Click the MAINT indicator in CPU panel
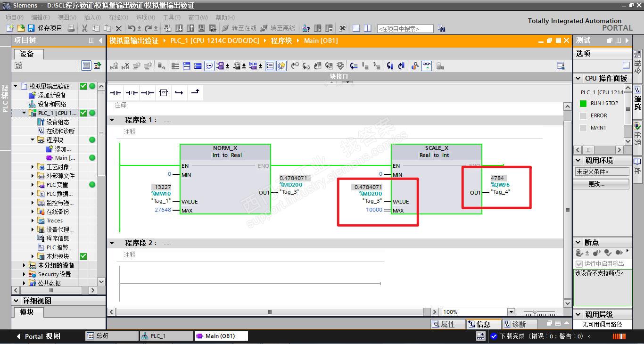This screenshot has height=344, width=644. (583, 128)
